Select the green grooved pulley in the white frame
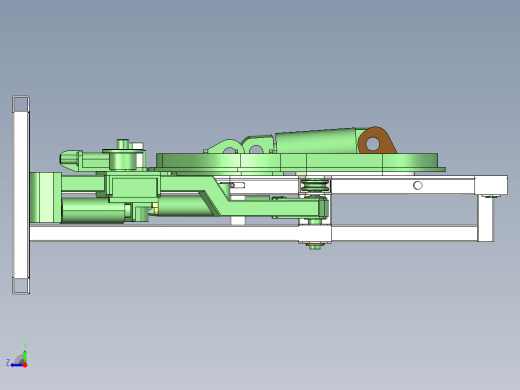 (314, 186)
